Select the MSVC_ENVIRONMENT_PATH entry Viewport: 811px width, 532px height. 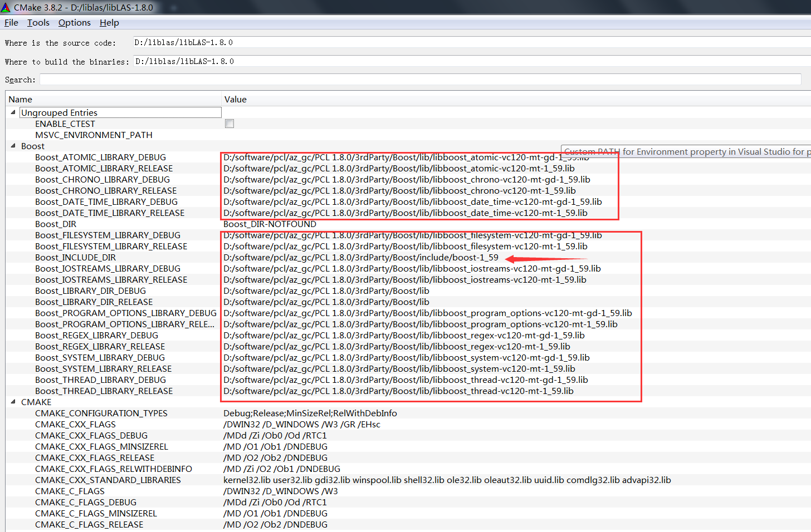94,135
